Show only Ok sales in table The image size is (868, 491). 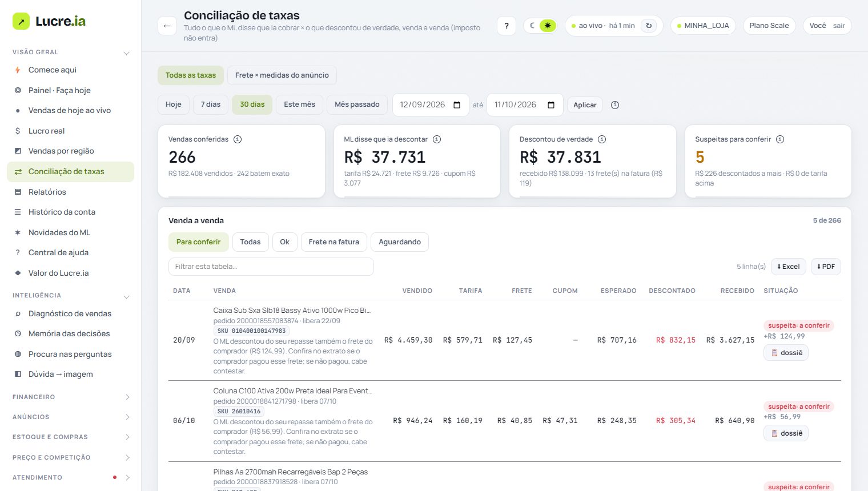(284, 242)
